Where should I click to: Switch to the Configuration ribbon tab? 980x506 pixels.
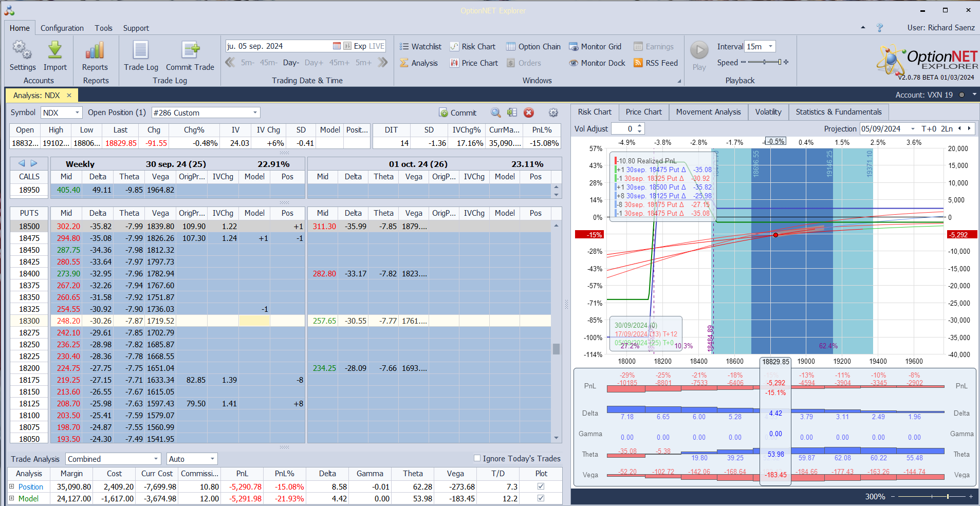pyautogui.click(x=62, y=28)
